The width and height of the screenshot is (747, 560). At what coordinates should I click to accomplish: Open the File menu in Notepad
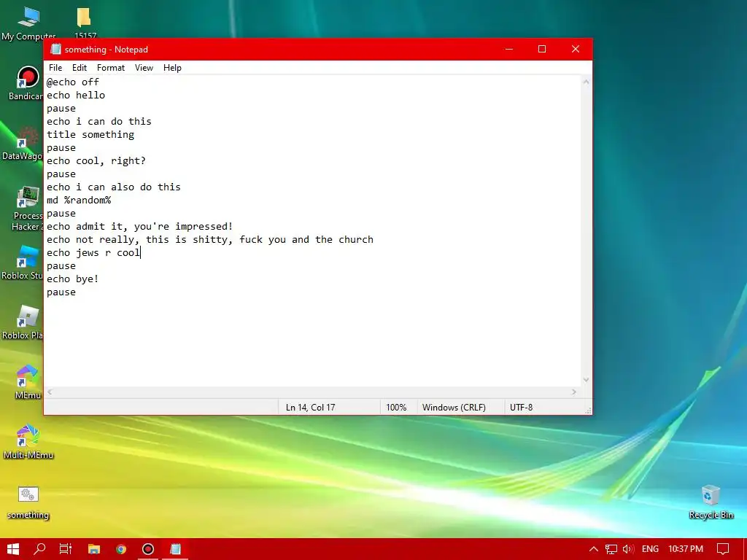[x=55, y=68]
